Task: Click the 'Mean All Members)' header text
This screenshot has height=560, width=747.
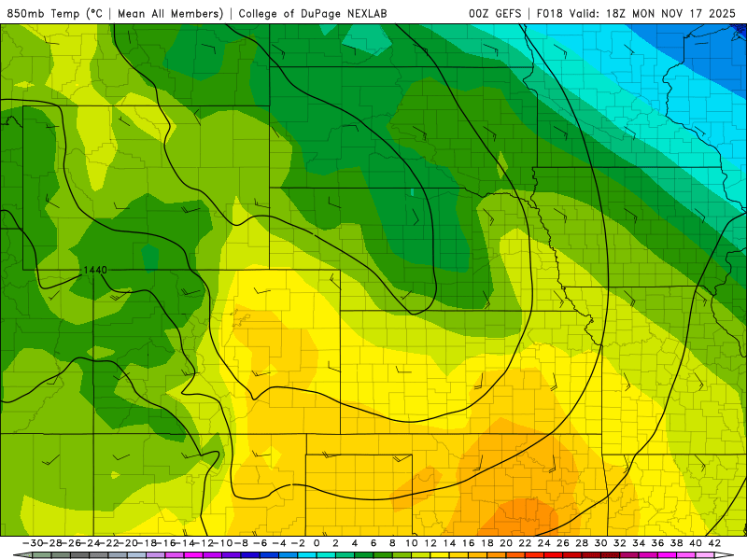Action: (x=171, y=13)
